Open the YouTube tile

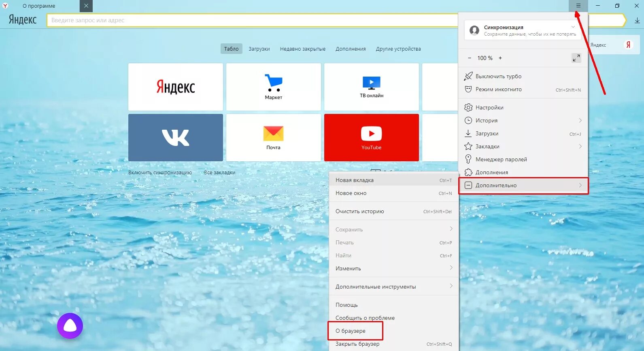pyautogui.click(x=372, y=137)
